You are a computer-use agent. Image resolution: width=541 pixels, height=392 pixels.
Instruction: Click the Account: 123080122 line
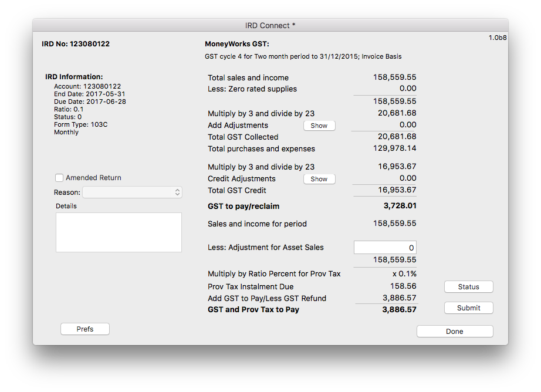click(x=87, y=86)
